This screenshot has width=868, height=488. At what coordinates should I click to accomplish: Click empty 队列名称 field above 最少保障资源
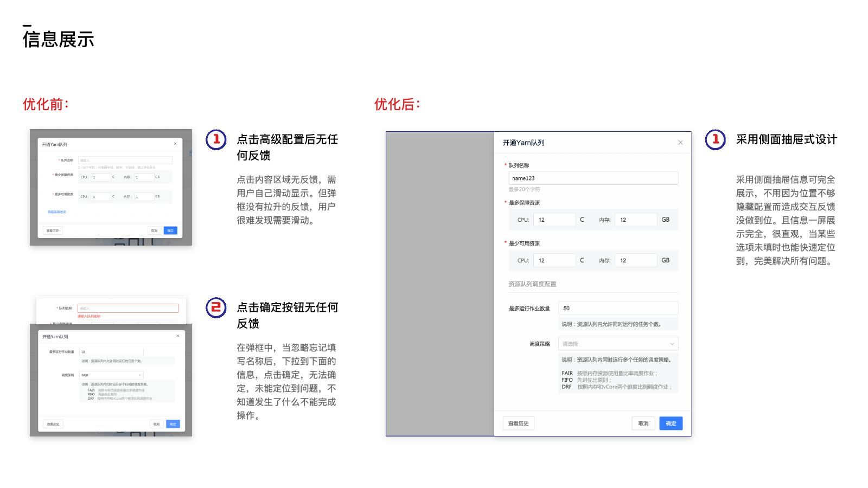[x=125, y=160]
